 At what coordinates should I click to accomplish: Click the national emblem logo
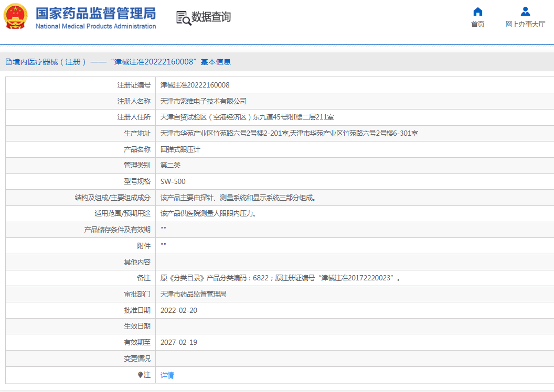click(16, 16)
